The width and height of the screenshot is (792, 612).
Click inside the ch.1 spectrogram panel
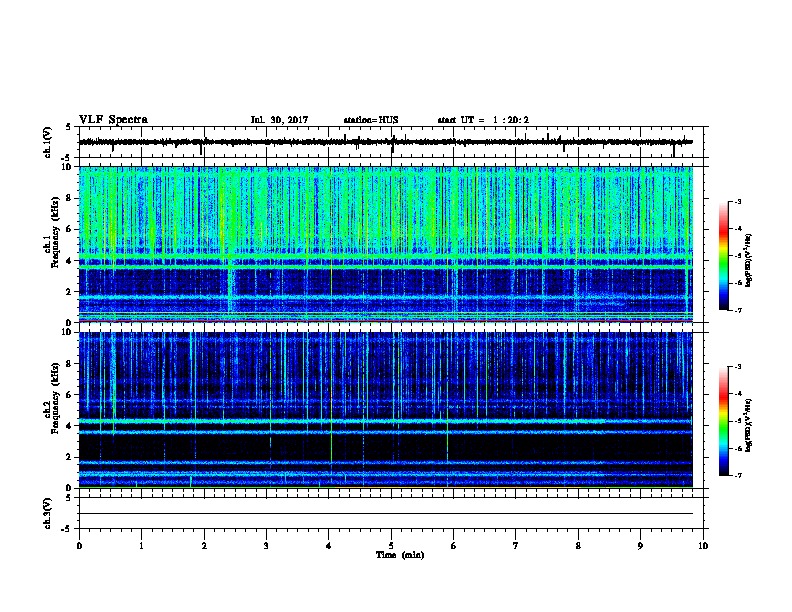click(x=385, y=244)
